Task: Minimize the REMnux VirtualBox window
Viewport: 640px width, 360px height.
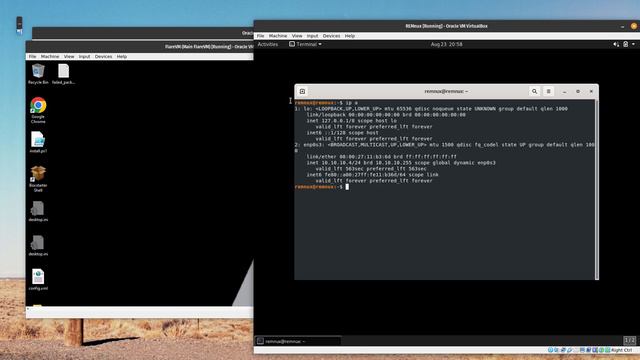Action: [x=622, y=26]
